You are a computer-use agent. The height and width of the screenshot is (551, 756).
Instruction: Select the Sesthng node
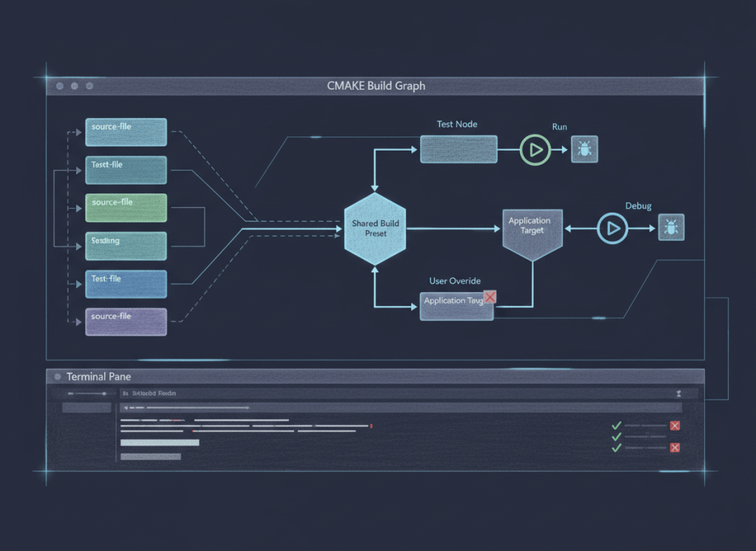coord(126,246)
